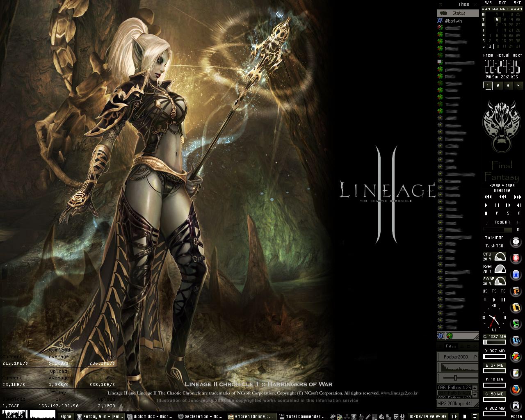This screenshot has height=420, width=525.
Task: Switch to workspace 2
Action: 498,86
